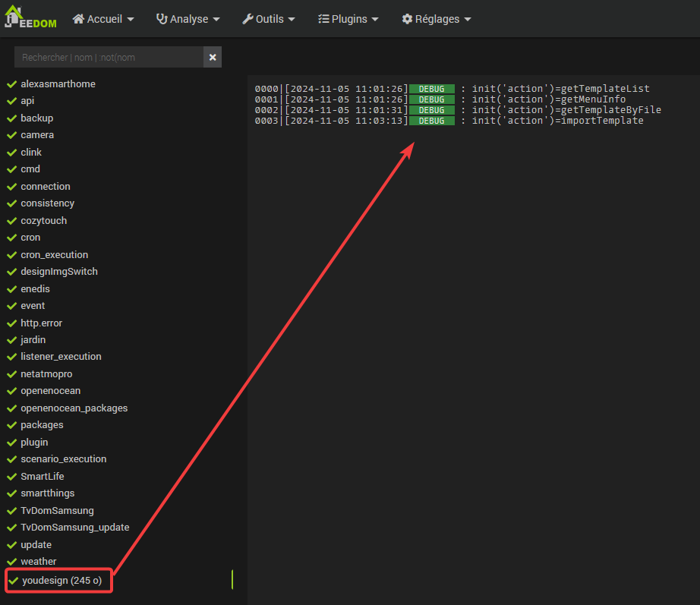Viewport: 700px width, 605px height.
Task: Click green checkmark icon beside alexasmarthome
Action: pyautogui.click(x=12, y=84)
